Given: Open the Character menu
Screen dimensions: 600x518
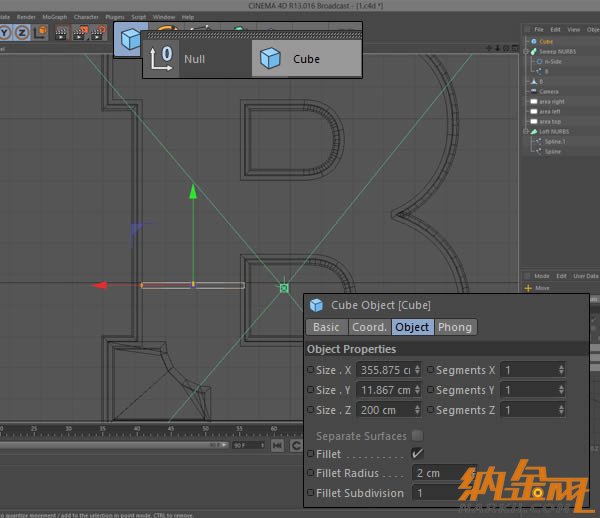Looking at the screenshot, I should pyautogui.click(x=86, y=17).
